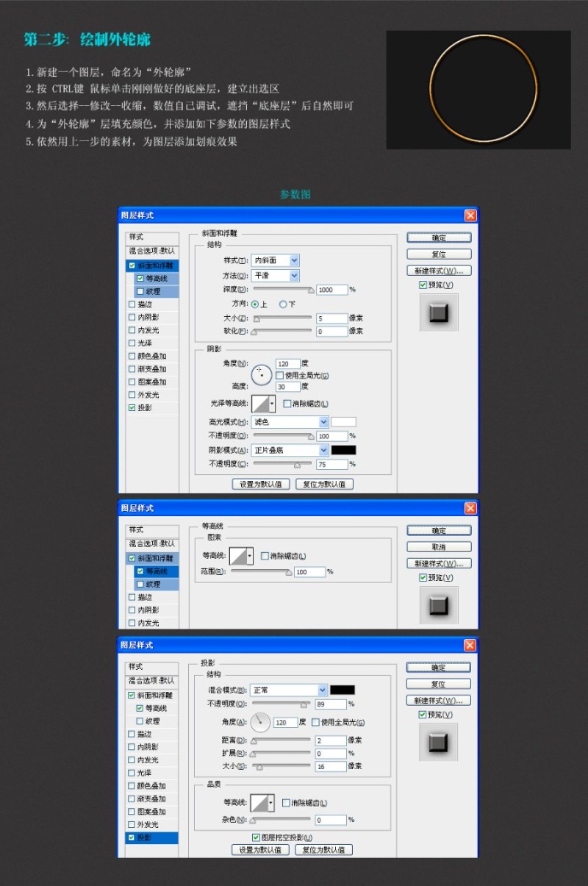
Task: Click the 范围 slider in the Contour dialog
Action: click(260, 571)
